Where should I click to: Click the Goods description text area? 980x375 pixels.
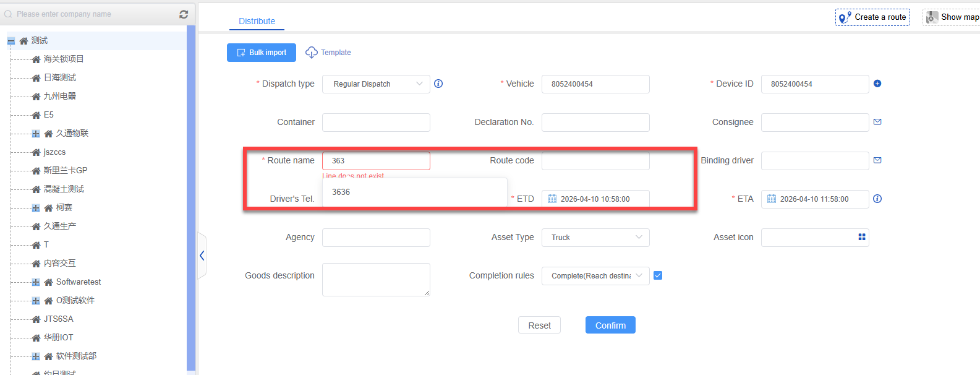click(x=376, y=279)
